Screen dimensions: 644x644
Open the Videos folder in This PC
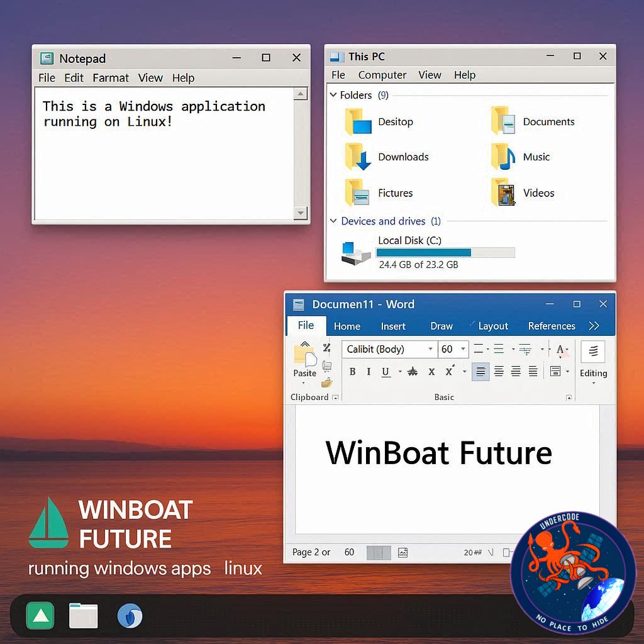(x=504, y=192)
